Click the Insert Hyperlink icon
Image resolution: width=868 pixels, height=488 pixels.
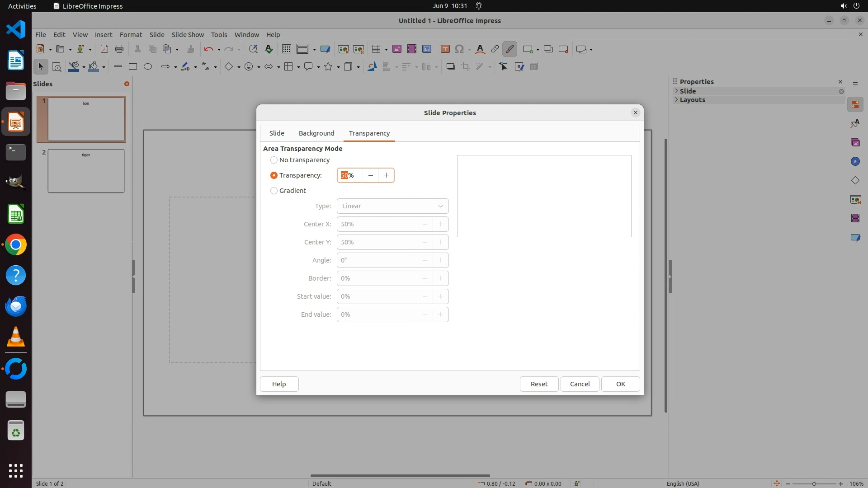[x=495, y=49]
